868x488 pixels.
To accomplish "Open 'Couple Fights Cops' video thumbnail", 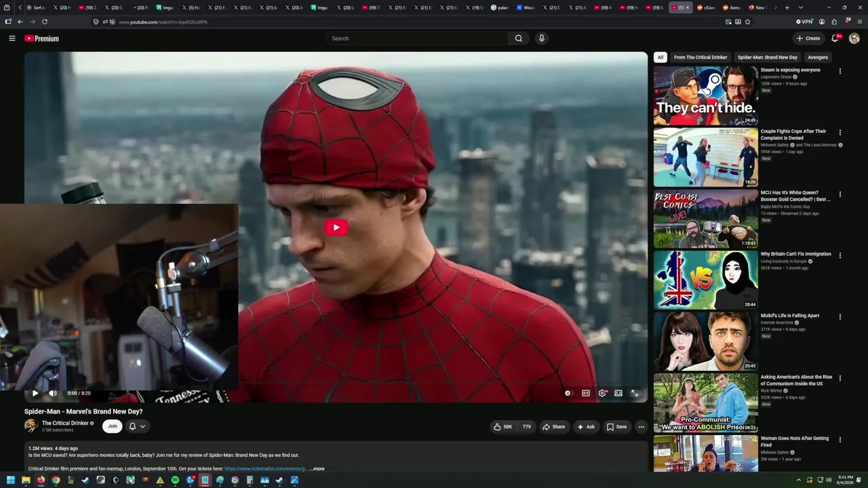I will (706, 157).
